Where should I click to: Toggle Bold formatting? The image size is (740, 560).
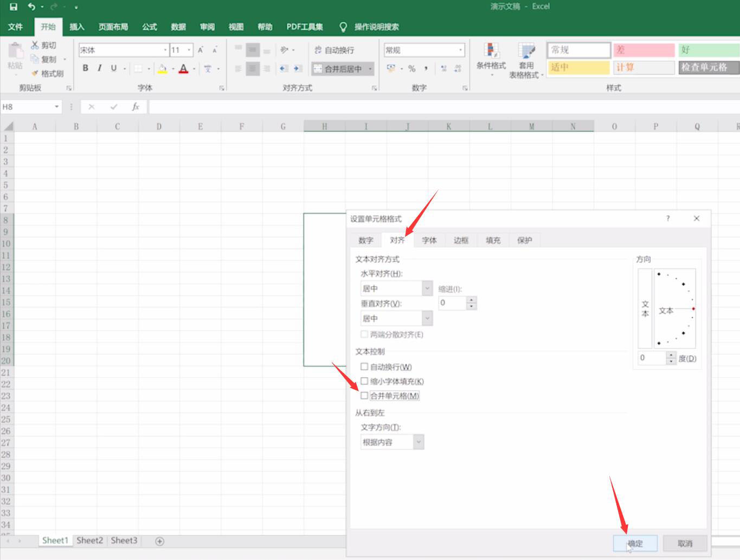pyautogui.click(x=85, y=68)
